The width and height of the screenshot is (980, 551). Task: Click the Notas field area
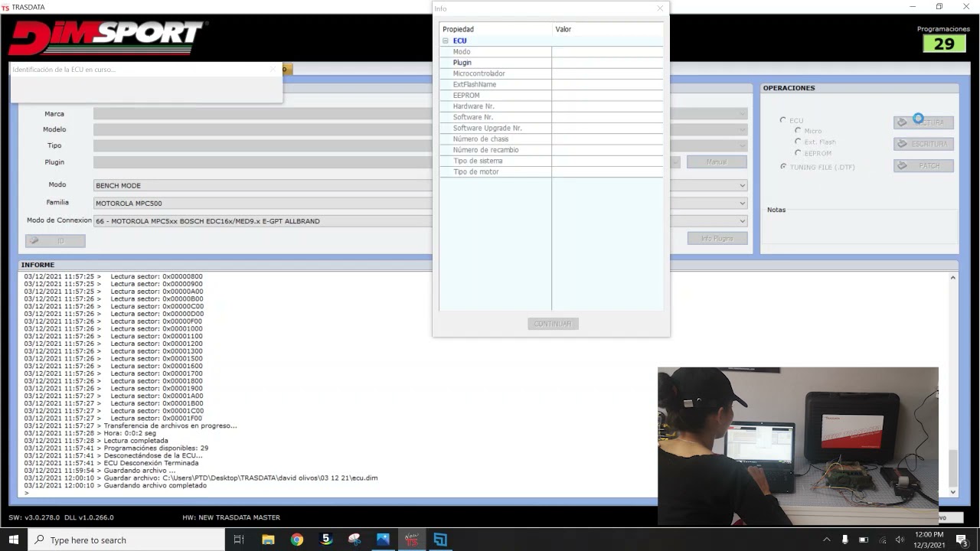tap(861, 230)
